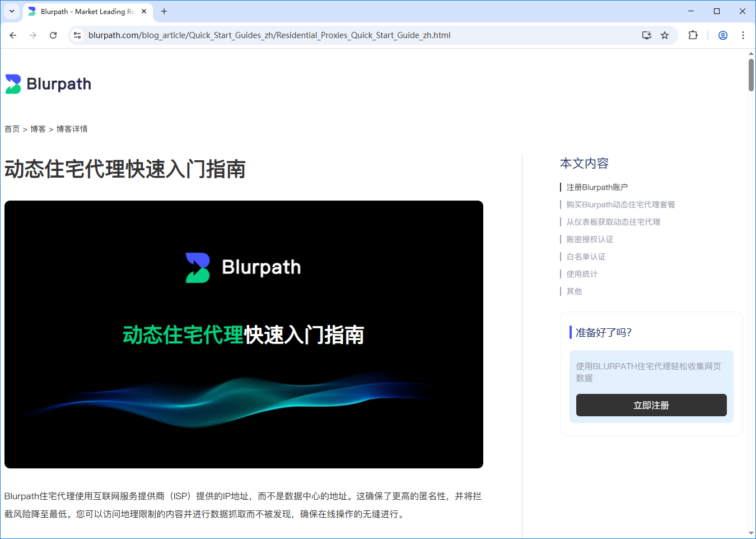
Task: Jump to the 账密授权认证 section
Action: pyautogui.click(x=590, y=239)
